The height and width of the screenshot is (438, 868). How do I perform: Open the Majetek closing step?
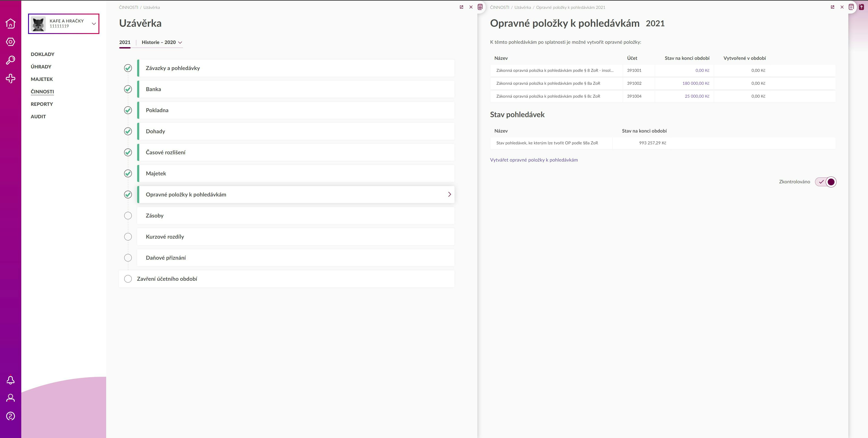pyautogui.click(x=296, y=173)
